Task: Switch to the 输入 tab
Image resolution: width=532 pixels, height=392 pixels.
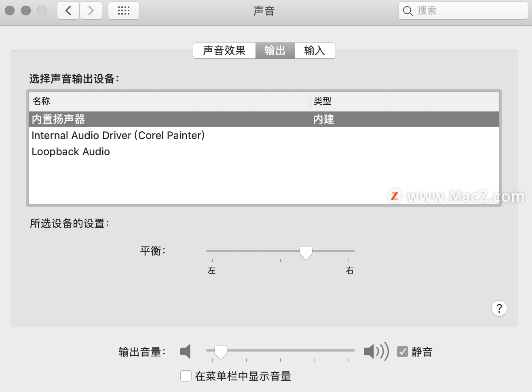Action: 315,51
